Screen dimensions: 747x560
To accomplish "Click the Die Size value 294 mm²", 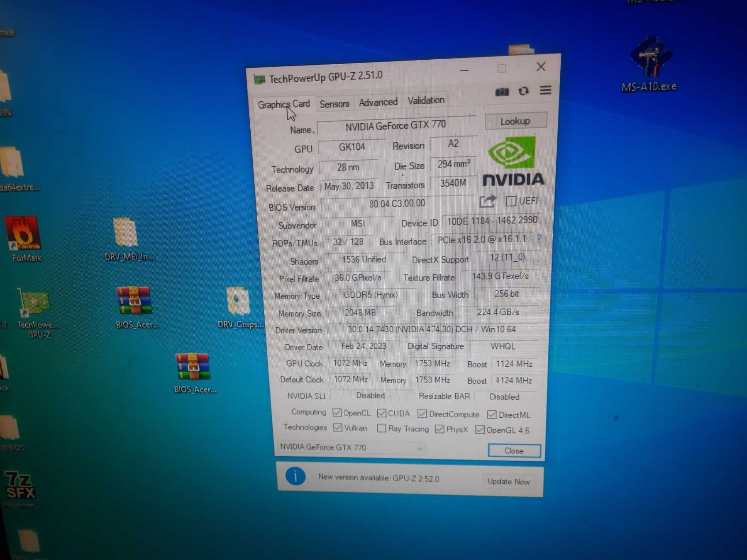I will coord(454,164).
